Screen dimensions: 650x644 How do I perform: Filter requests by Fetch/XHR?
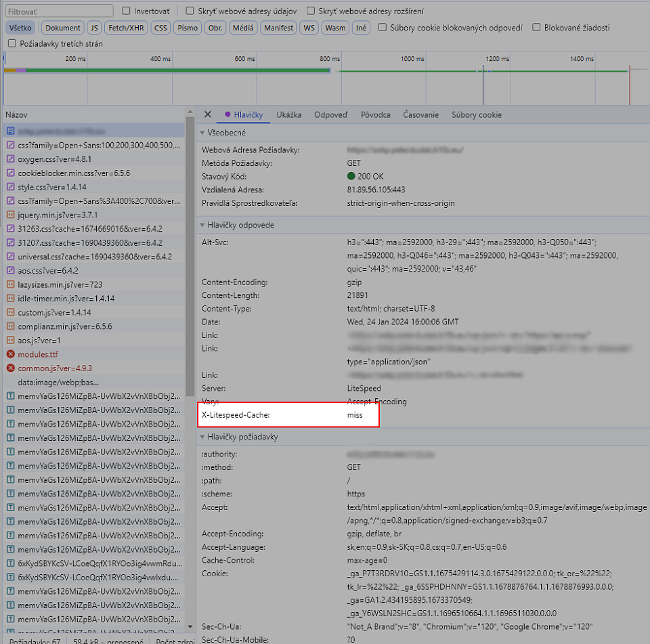[126, 28]
